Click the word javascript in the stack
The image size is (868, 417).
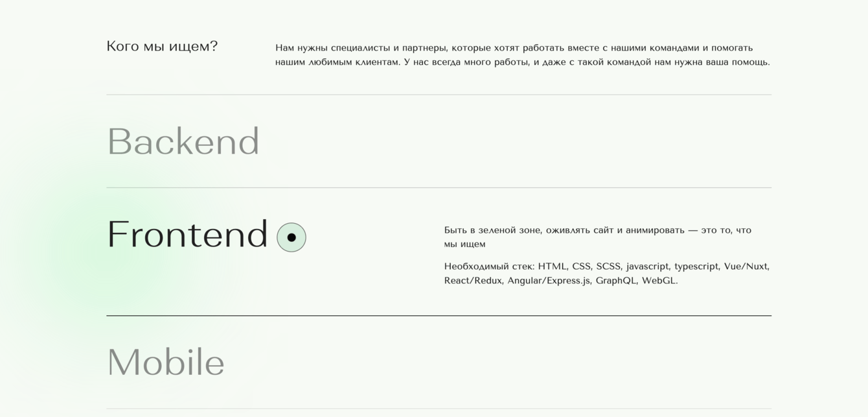[647, 267]
